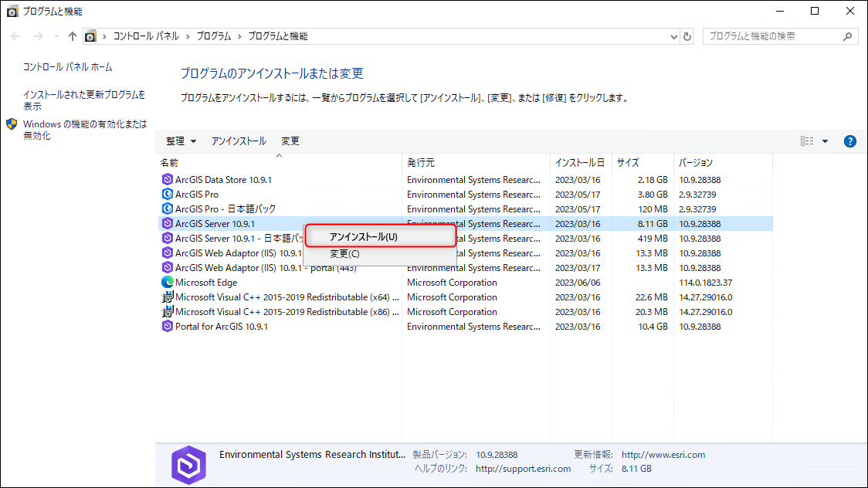Select Microsoft Visual C++ Redistributable (x64) row
The image size is (868, 488).
[464, 297]
